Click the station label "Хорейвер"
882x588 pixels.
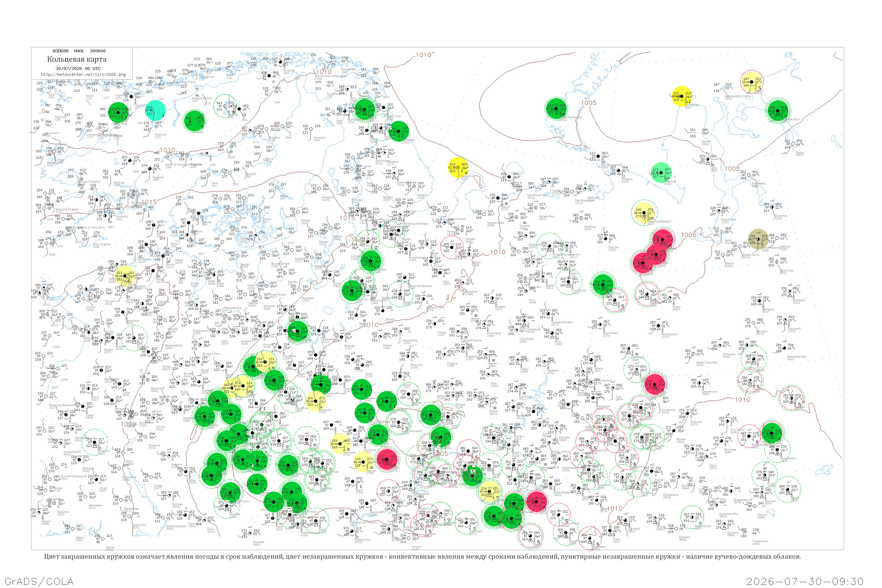coord(589,227)
